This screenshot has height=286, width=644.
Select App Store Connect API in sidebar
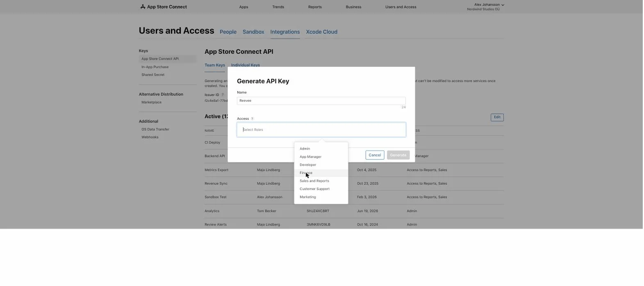click(x=168, y=59)
